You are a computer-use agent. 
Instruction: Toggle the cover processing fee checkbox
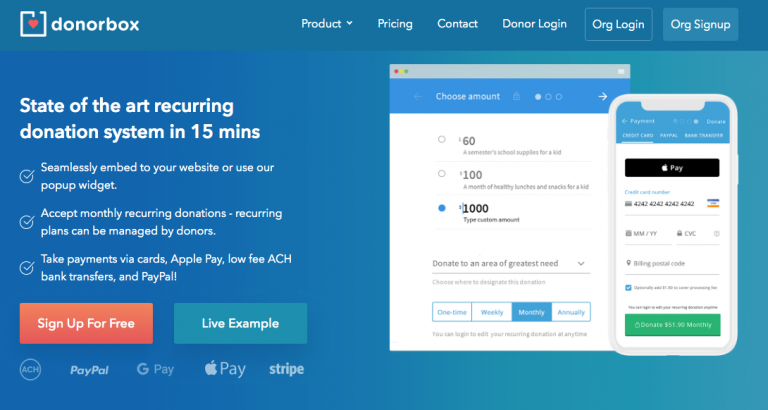627,287
